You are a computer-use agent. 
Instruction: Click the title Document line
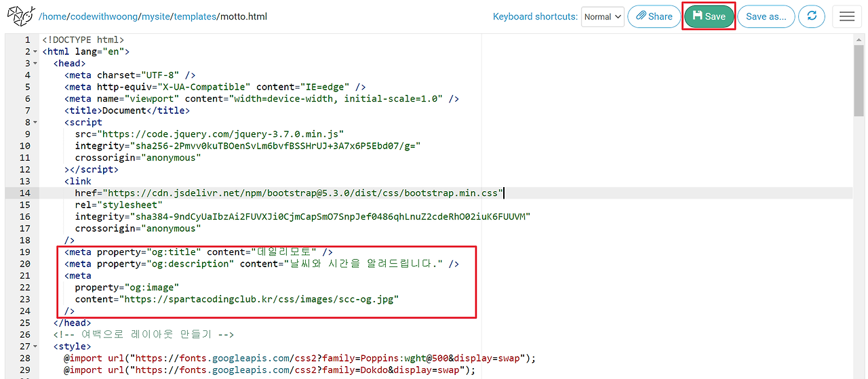tap(127, 111)
